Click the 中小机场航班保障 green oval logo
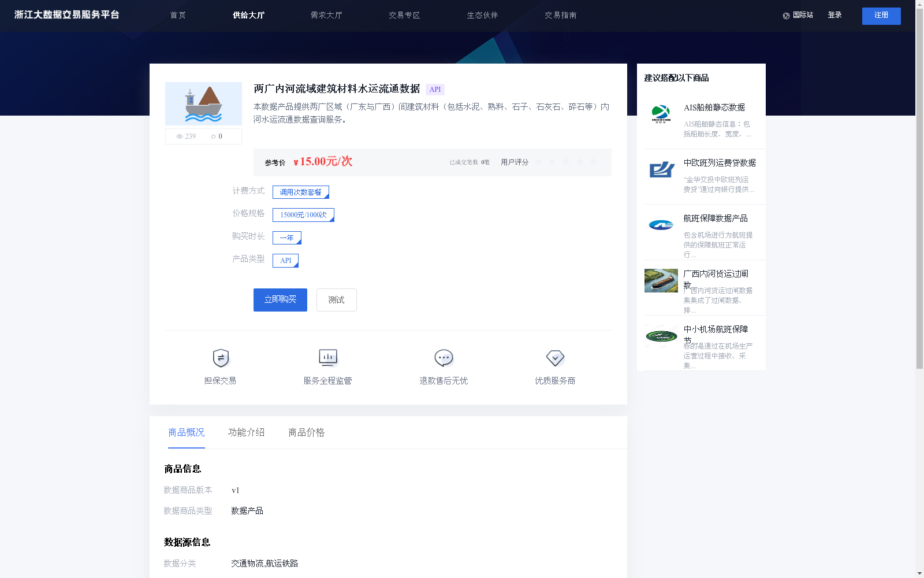Viewport: 924px width, 578px height. [x=661, y=336]
